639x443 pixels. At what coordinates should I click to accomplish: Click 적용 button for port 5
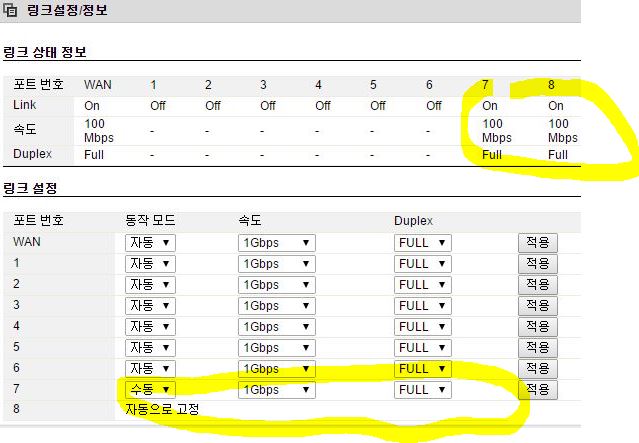point(538,347)
